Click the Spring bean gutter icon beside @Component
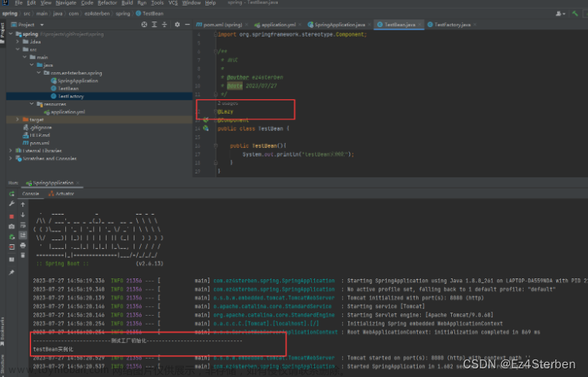588x377 pixels. [205, 120]
